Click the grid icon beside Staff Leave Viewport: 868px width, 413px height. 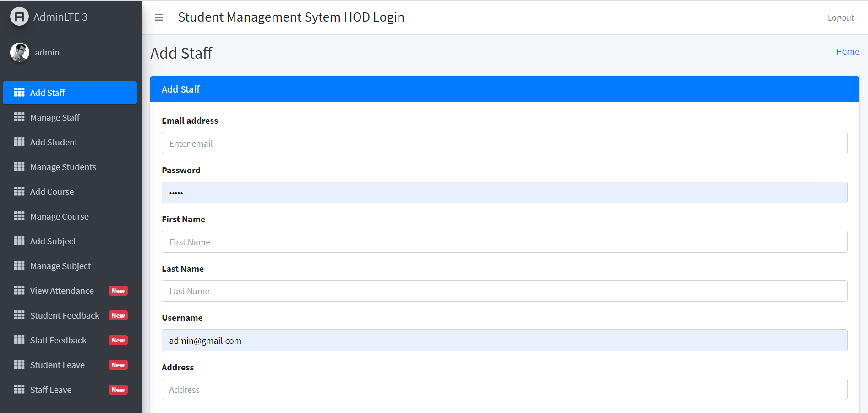tap(19, 390)
